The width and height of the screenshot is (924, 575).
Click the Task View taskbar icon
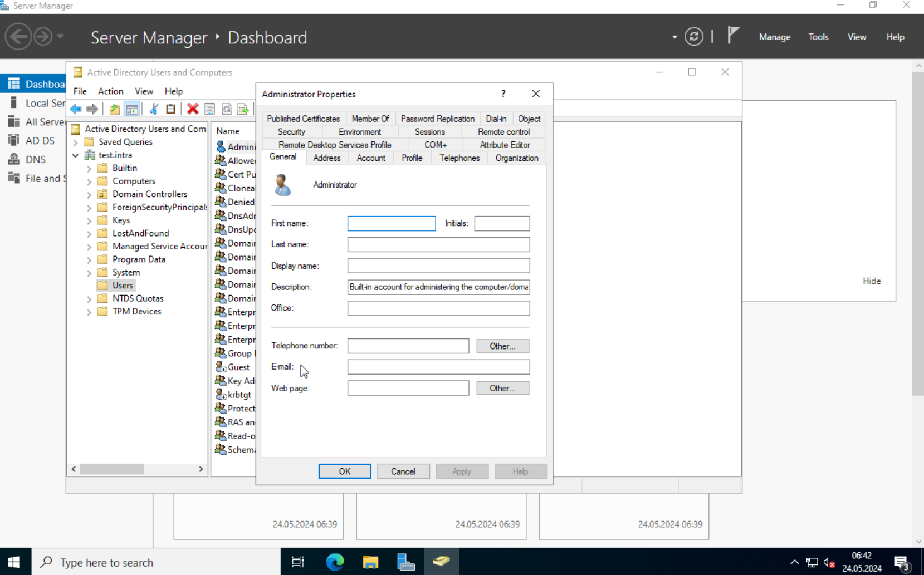298,562
